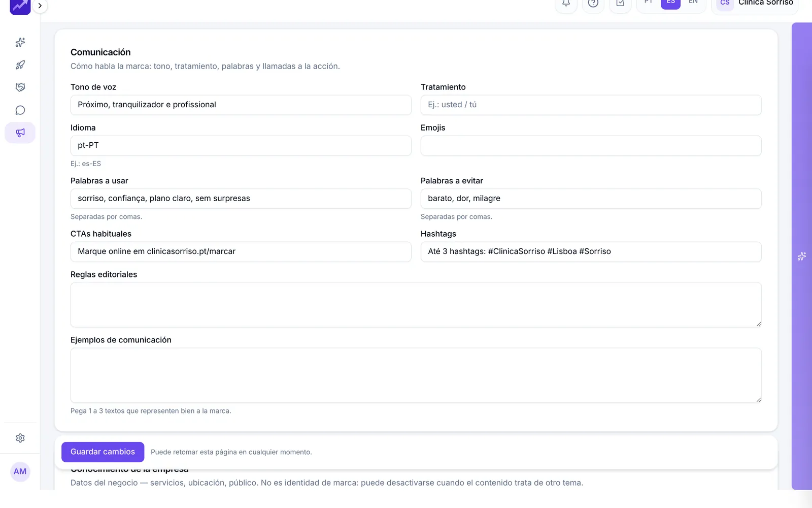Screen dimensions: 812x508
Task: Switch interface language to PT
Action: (x=648, y=3)
